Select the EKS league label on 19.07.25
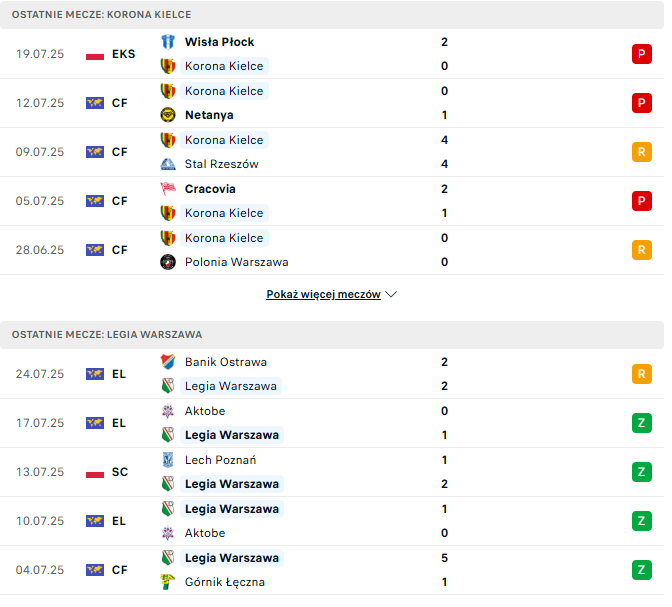The height and width of the screenshot is (607, 672). pos(125,54)
